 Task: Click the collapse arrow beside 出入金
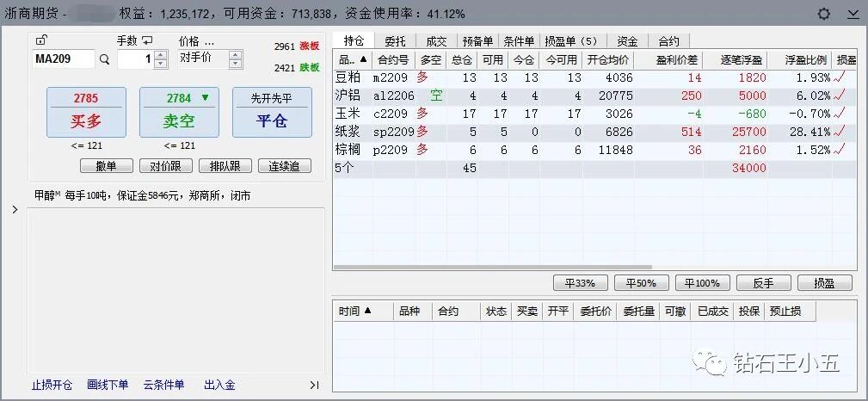point(315,385)
